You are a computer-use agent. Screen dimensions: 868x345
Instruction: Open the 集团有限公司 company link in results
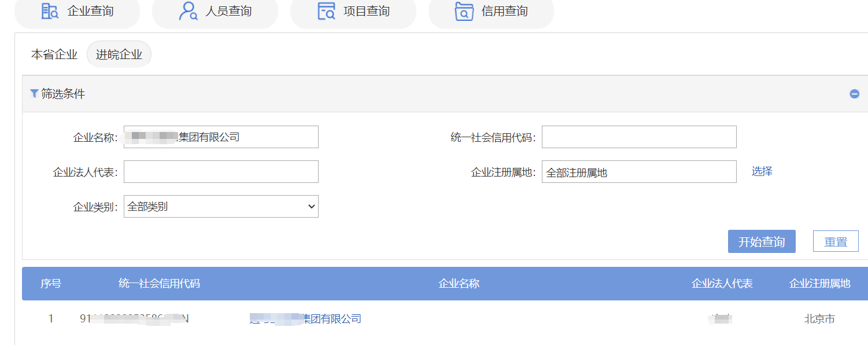coord(305,319)
